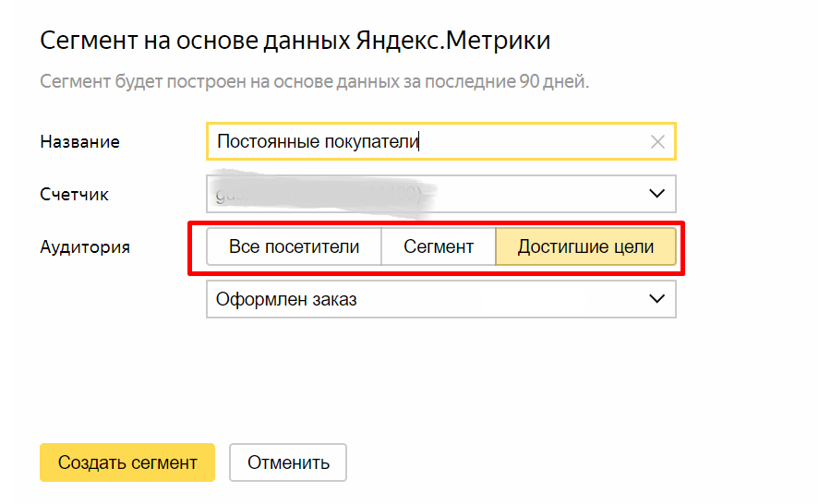Click the chevron arrow in the Счетчик field
This screenshot has width=831, height=504.
tap(657, 194)
